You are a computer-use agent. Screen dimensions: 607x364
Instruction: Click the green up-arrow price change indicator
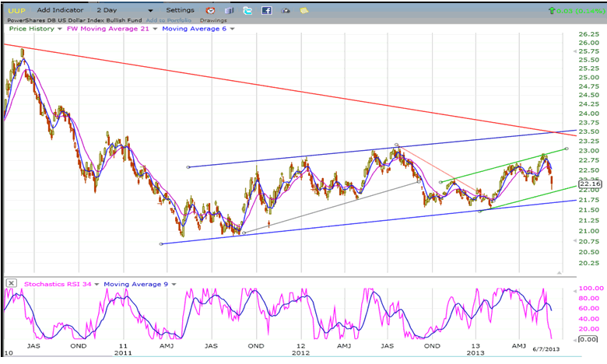(552, 10)
